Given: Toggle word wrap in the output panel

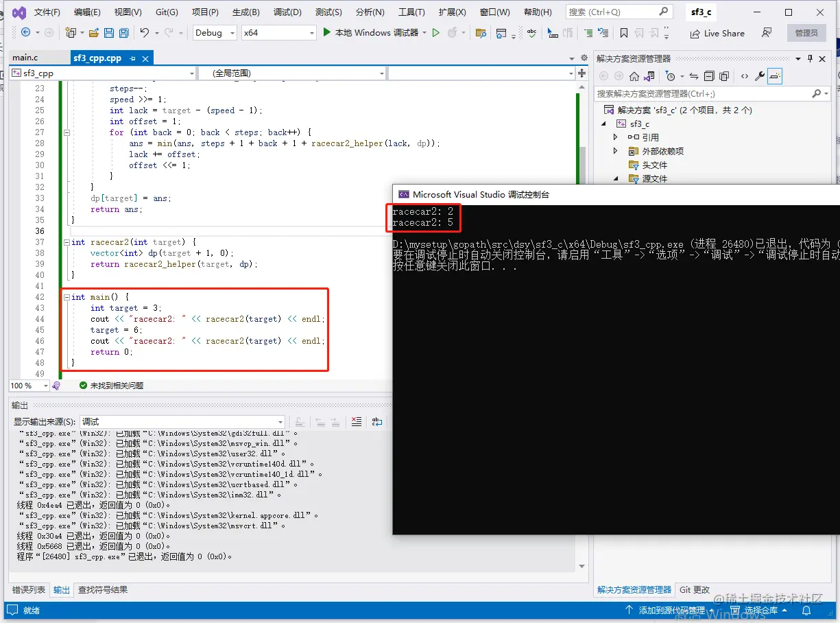Looking at the screenshot, I should point(377,422).
